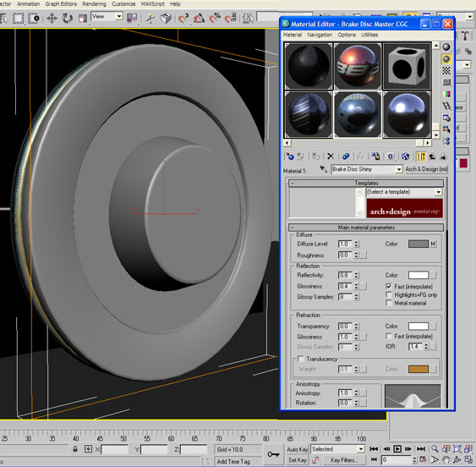Click Go to End playback button
The height and width of the screenshot is (467, 476).
pyautogui.click(x=421, y=449)
